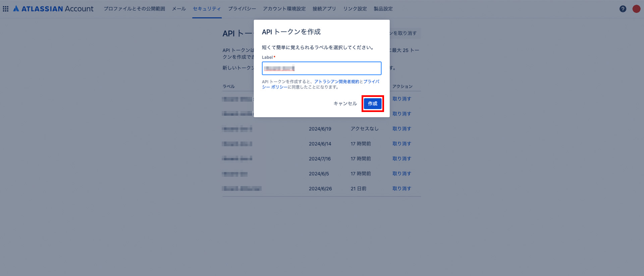Open the 接続アプリ tab
The image size is (644, 276).
(324, 9)
